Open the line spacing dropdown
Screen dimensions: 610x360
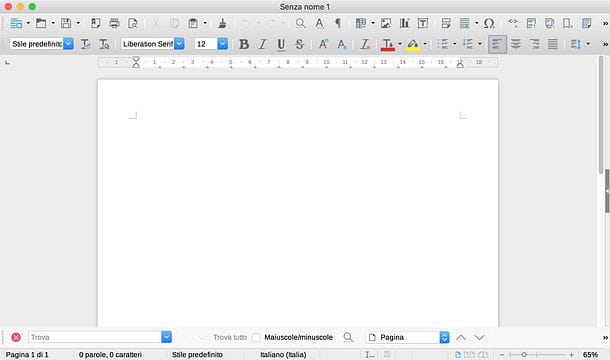click(588, 44)
